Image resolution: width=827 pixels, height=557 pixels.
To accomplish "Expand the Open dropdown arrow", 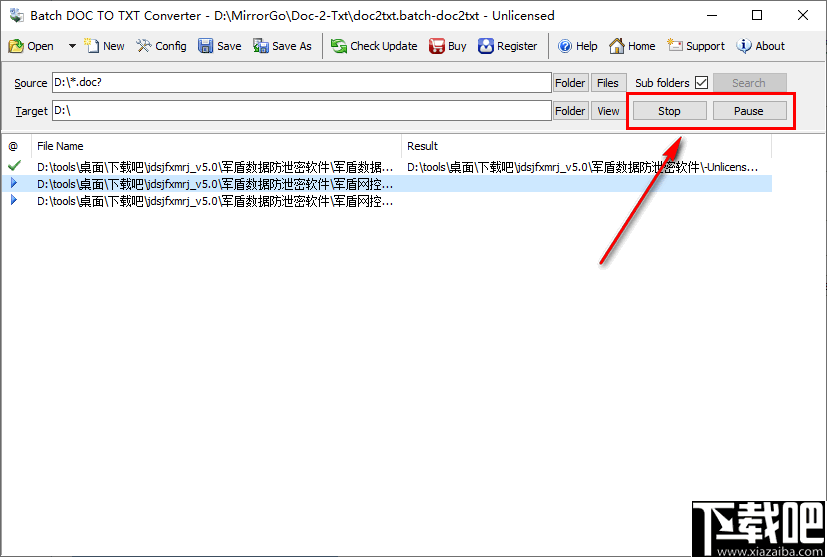I will click(x=72, y=46).
